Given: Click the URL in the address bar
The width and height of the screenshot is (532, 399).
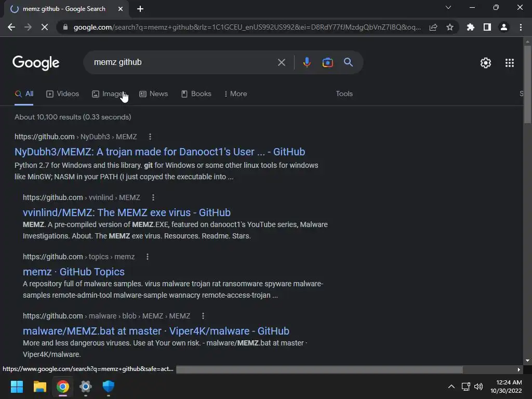Looking at the screenshot, I should click(x=247, y=27).
